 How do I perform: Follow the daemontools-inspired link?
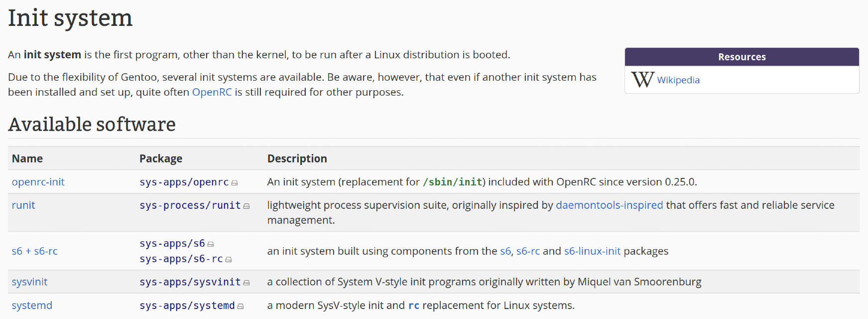click(610, 205)
